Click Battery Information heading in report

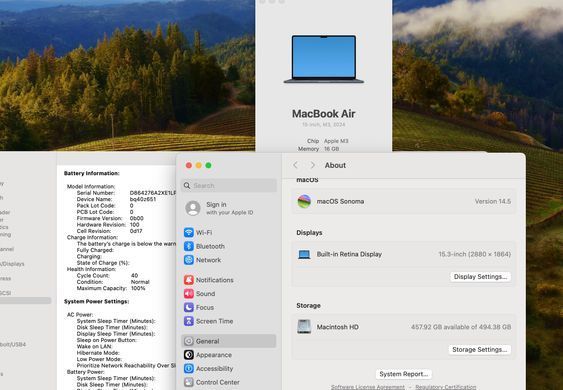[92, 173]
